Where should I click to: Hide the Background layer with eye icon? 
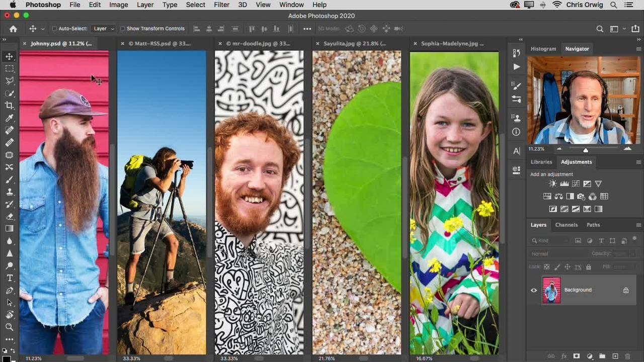(x=534, y=290)
